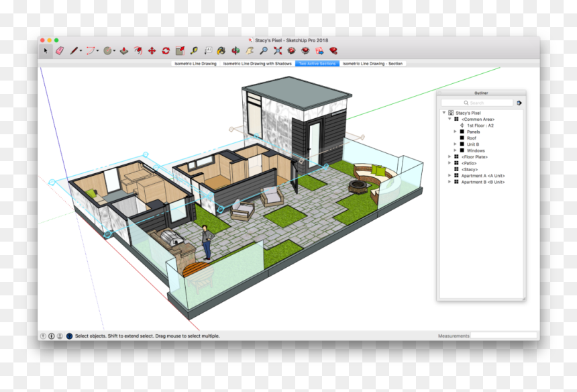
Task: Collapse the Stacy's Pixel root node
Action: coord(443,113)
